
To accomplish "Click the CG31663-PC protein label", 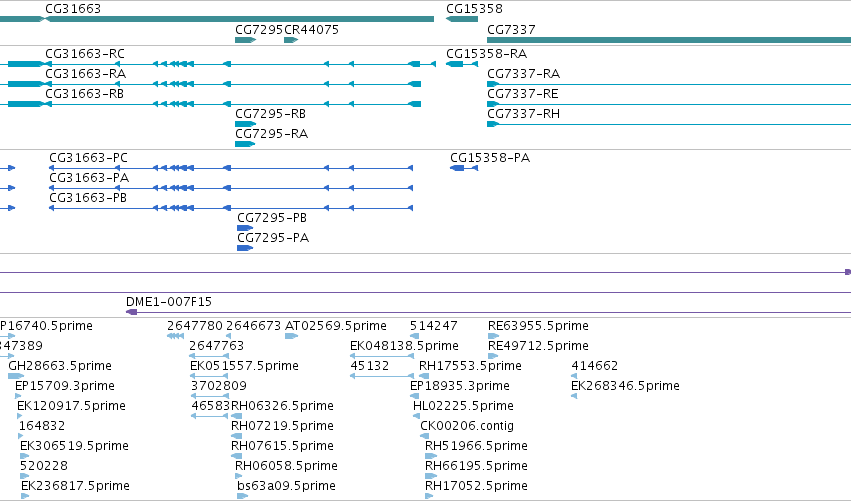I will 88,158.
